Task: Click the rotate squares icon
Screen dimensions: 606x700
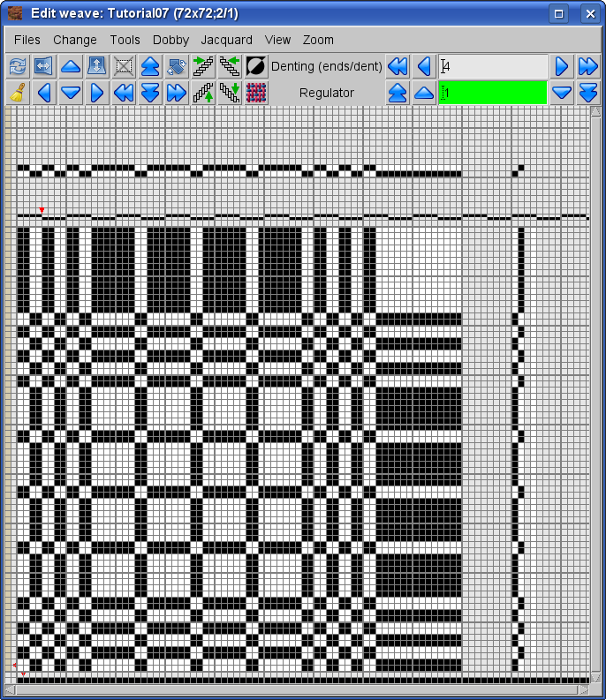Action: 177,66
